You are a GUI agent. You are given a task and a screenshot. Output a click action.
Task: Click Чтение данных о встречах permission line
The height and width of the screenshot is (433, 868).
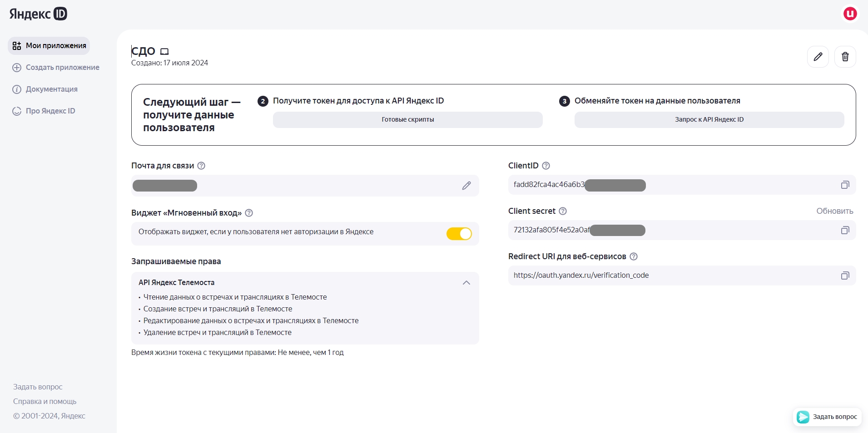[235, 297]
